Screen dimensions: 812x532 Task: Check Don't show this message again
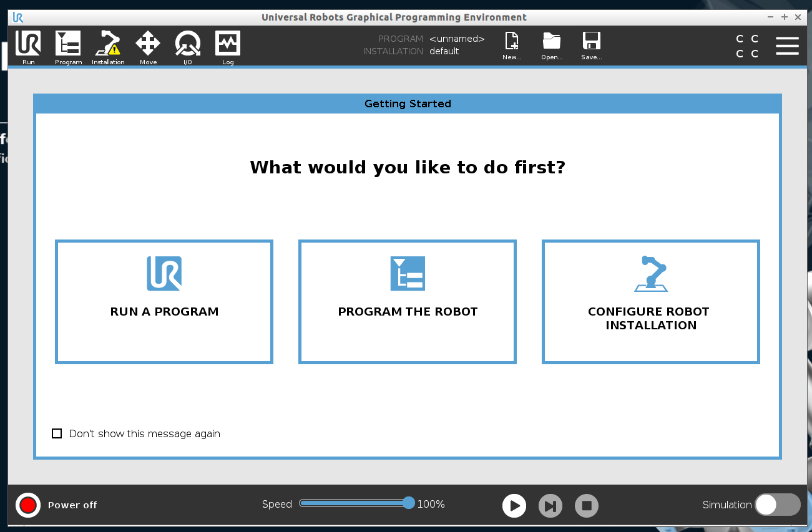(57, 433)
